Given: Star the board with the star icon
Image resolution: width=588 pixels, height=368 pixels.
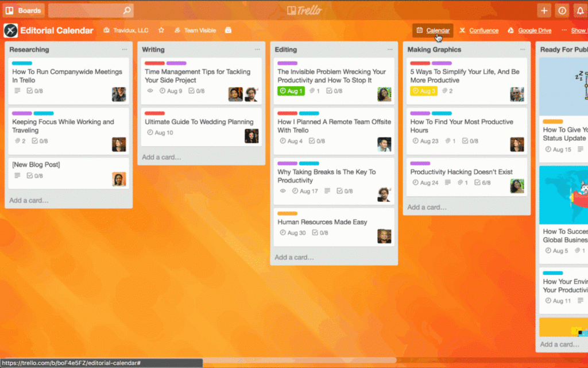Looking at the screenshot, I should (161, 30).
